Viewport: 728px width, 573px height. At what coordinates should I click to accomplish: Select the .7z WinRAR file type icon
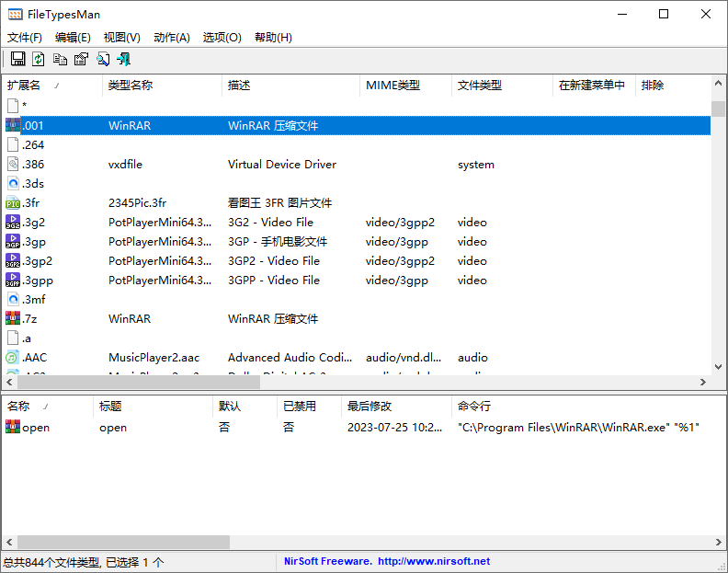coord(13,319)
